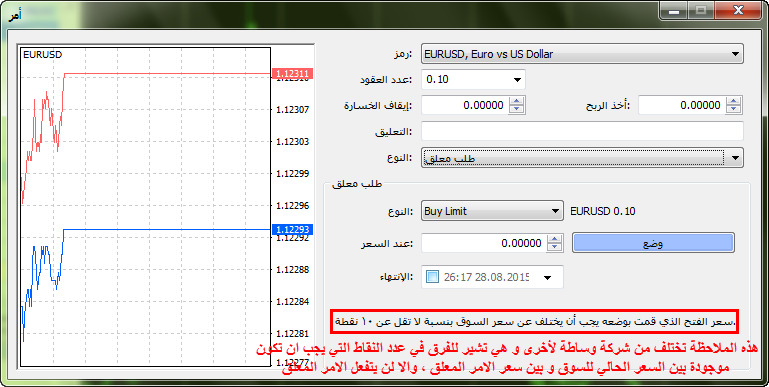769x387 pixels.
Task: Open the Buy Limit order type dropdown
Action: 492,211
